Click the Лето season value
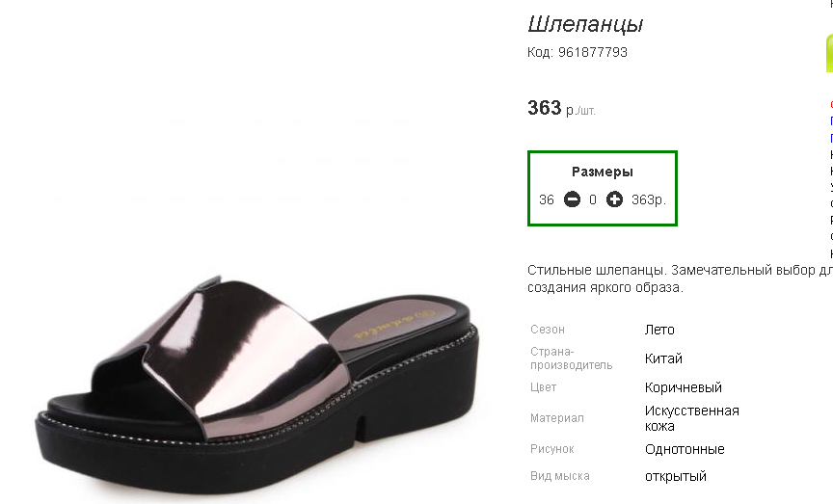The image size is (833, 504). tap(659, 330)
